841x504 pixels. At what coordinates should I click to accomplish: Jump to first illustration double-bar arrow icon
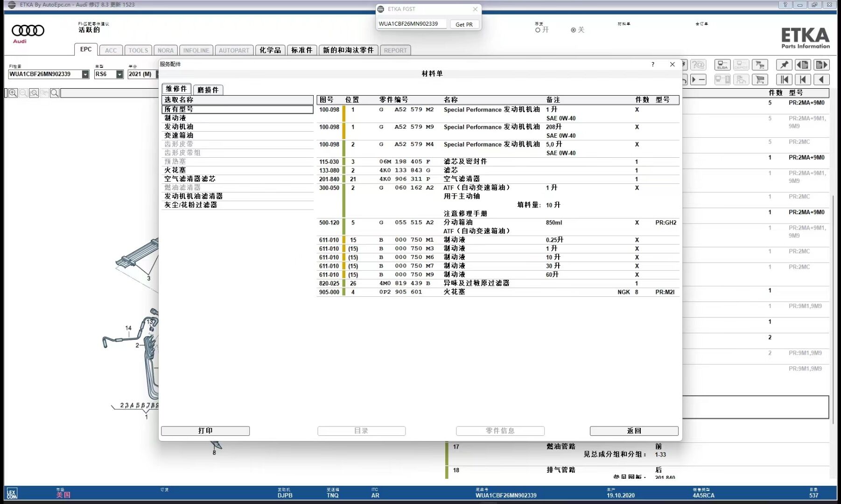[784, 80]
